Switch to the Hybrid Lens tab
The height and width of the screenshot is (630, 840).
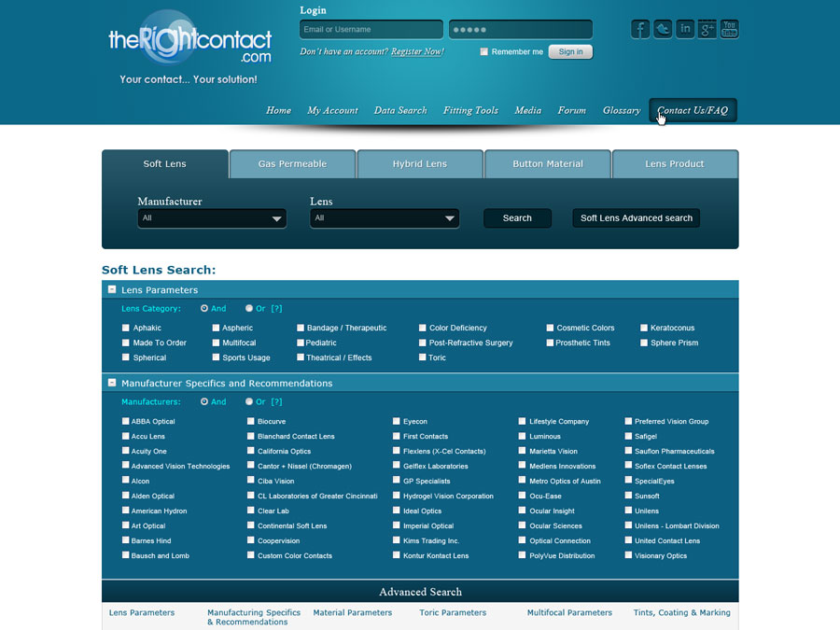(420, 164)
